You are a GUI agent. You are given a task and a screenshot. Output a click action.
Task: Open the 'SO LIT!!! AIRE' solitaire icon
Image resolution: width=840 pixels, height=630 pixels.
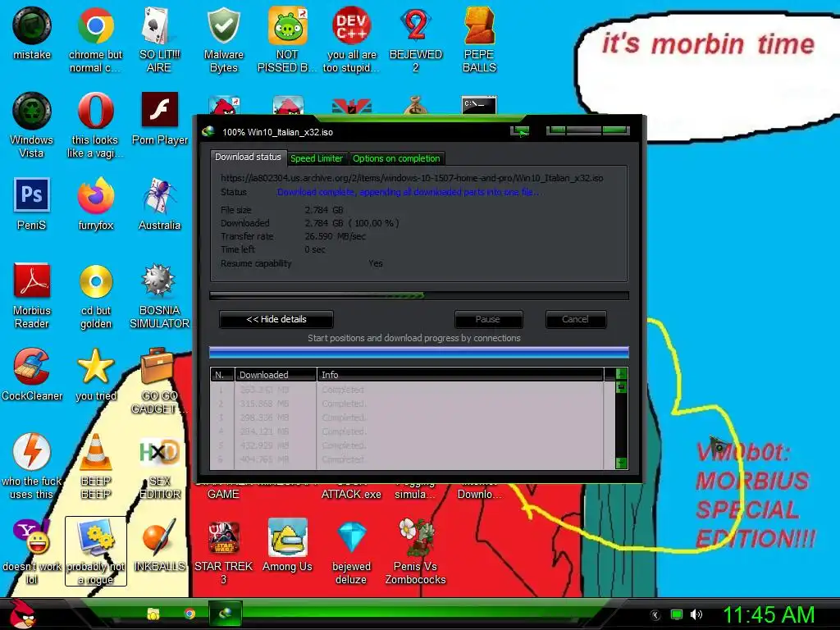tap(159, 40)
